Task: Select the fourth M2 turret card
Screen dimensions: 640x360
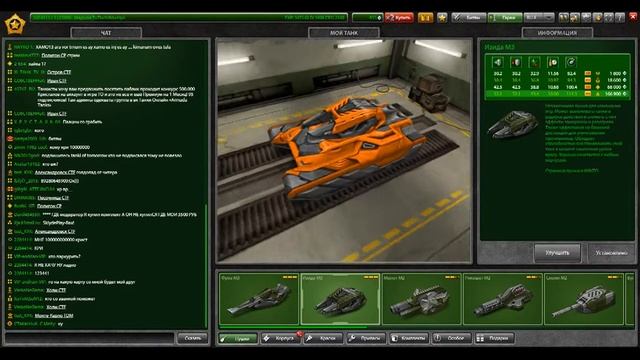Action: coord(503,299)
